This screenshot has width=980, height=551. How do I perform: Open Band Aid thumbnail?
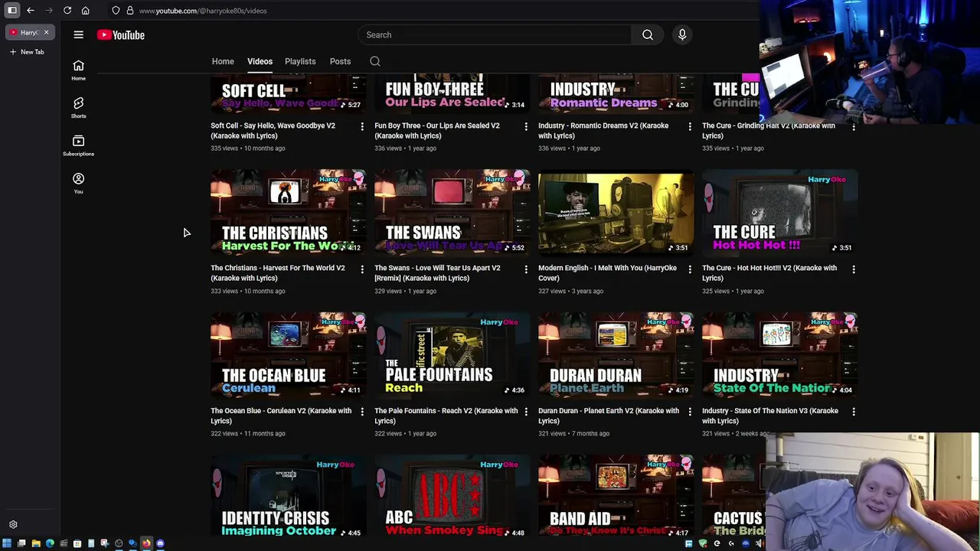click(x=616, y=496)
